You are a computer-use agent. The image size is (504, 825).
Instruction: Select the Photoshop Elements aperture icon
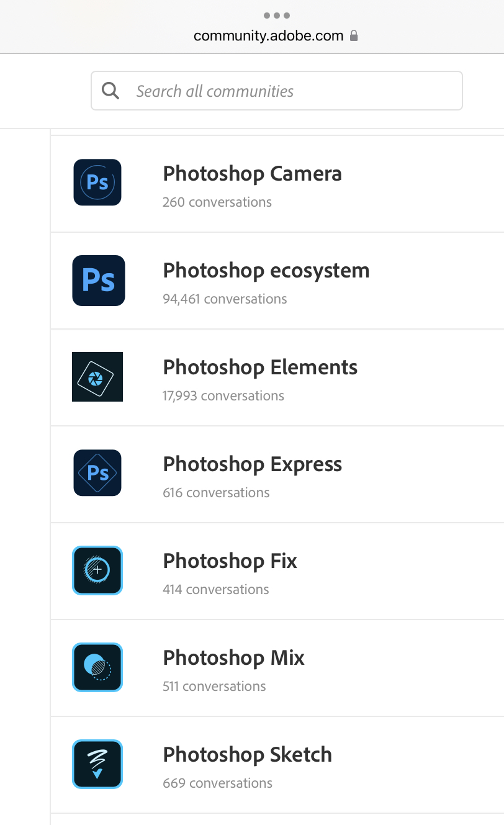pos(97,377)
